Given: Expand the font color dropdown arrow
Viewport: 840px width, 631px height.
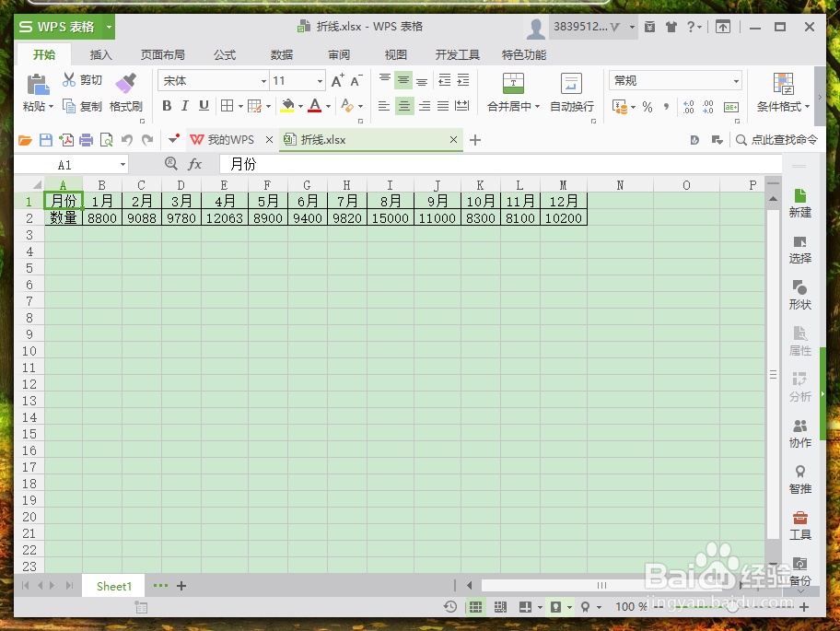Looking at the screenshot, I should (328, 107).
